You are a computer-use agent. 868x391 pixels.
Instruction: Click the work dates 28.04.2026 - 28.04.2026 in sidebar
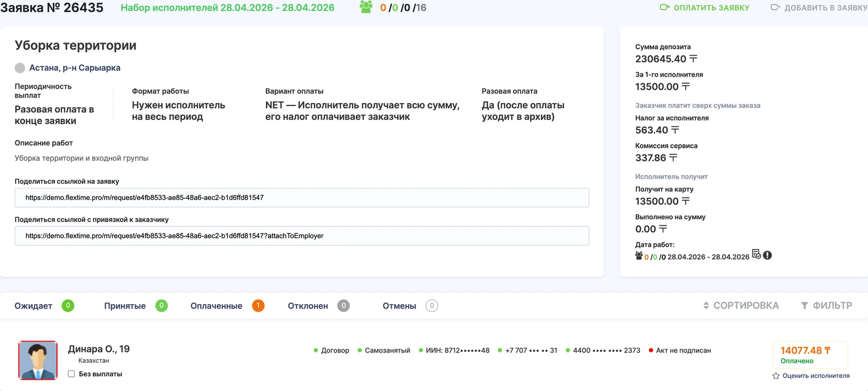pyautogui.click(x=708, y=257)
